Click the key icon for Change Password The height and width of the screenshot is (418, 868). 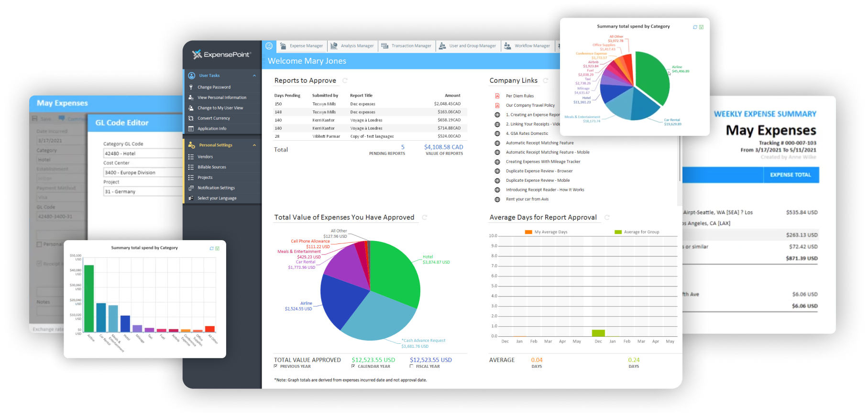click(x=191, y=87)
